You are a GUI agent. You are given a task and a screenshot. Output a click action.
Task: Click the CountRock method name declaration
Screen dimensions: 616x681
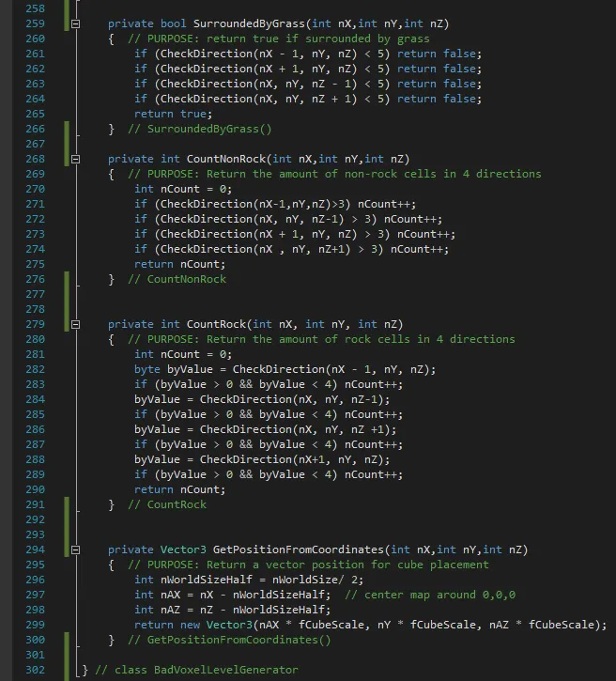click(216, 324)
